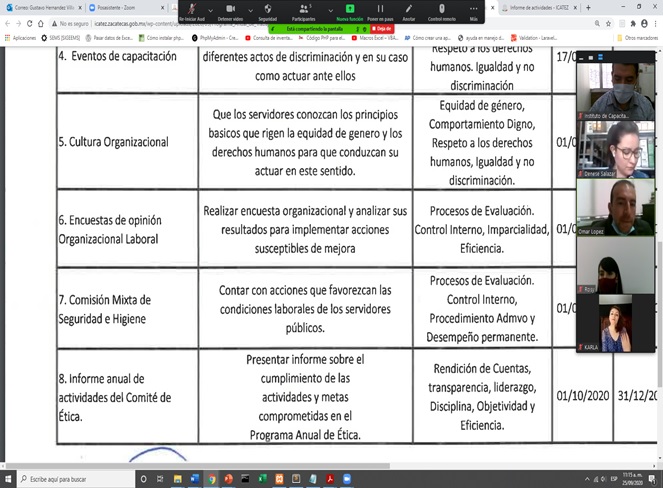Stop video using Detener video

[x=230, y=11]
